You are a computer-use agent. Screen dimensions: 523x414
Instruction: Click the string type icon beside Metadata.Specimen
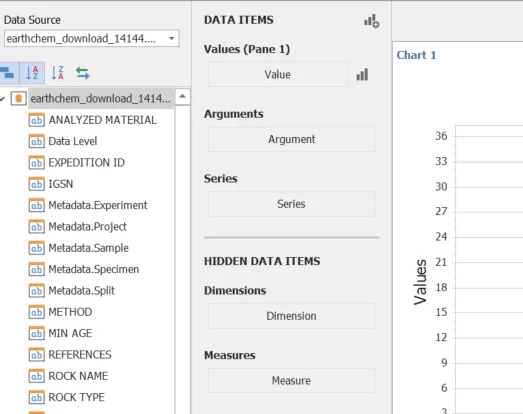(x=36, y=270)
